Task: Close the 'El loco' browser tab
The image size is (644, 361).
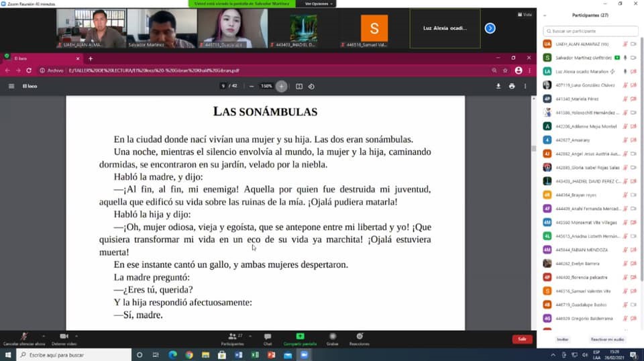Action: pos(78,59)
